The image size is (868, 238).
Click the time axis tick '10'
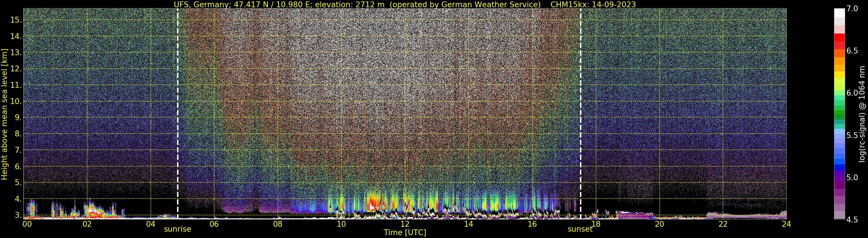pyautogui.click(x=341, y=224)
